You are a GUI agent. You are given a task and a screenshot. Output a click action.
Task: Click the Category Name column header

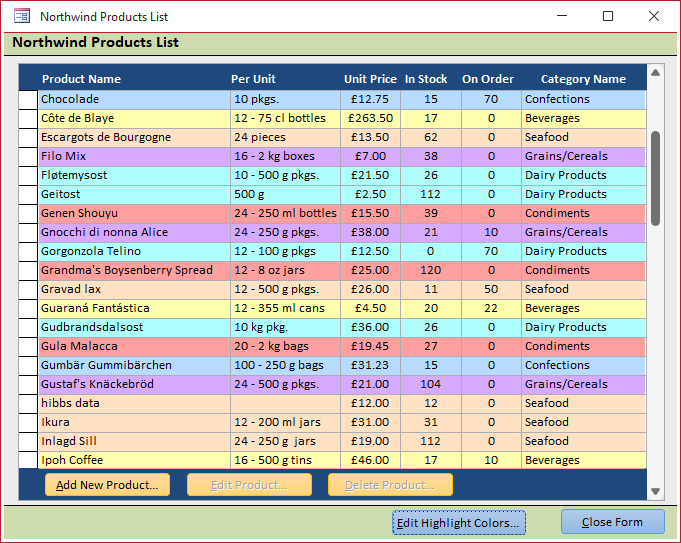583,79
